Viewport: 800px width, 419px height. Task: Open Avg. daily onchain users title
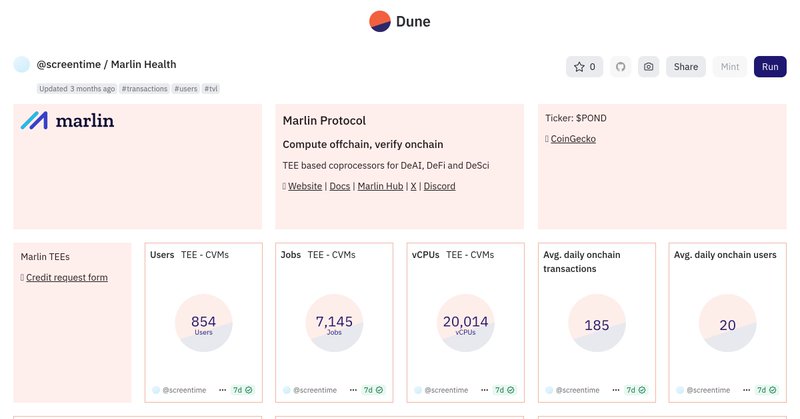pos(725,255)
